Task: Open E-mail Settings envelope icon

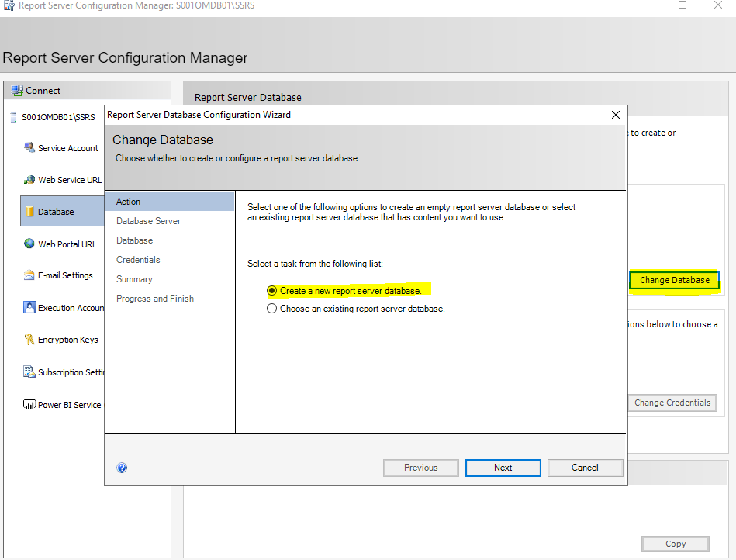Action: 29,275
